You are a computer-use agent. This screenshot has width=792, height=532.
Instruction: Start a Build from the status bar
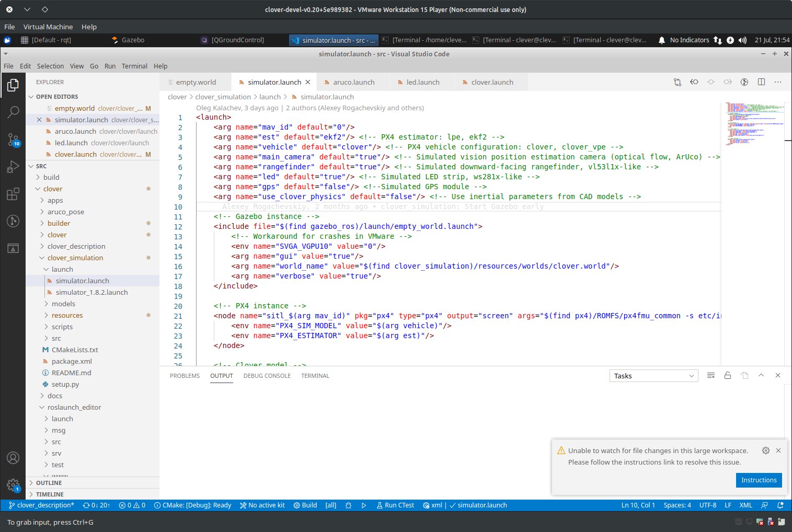(x=305, y=505)
